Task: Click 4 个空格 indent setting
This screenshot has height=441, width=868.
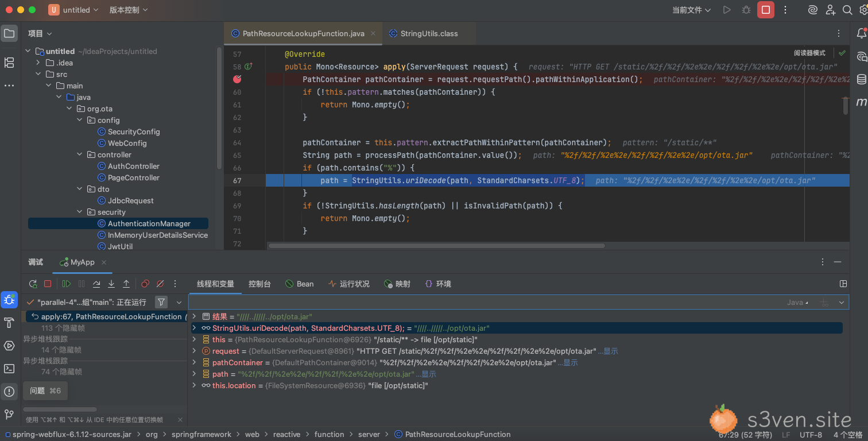Action: [848, 435]
